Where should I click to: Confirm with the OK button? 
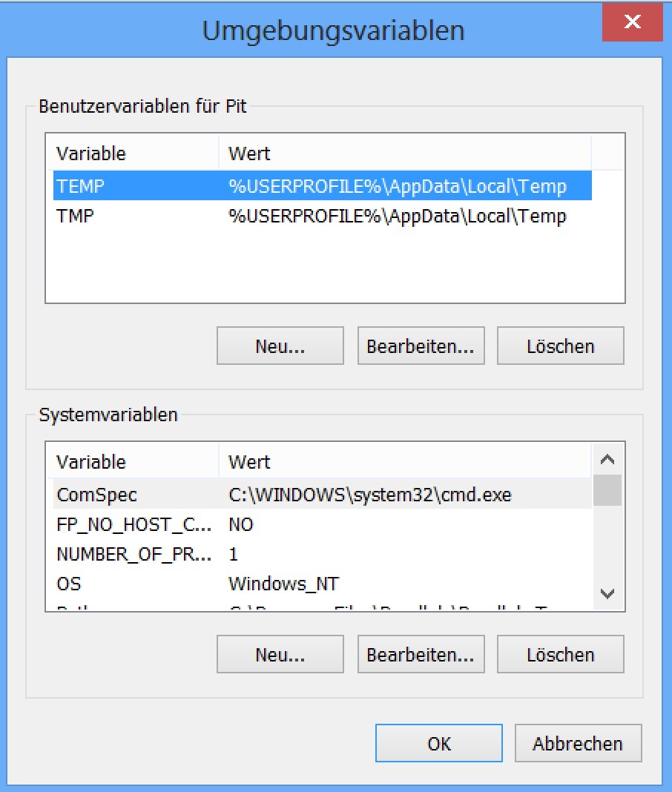[x=438, y=744]
